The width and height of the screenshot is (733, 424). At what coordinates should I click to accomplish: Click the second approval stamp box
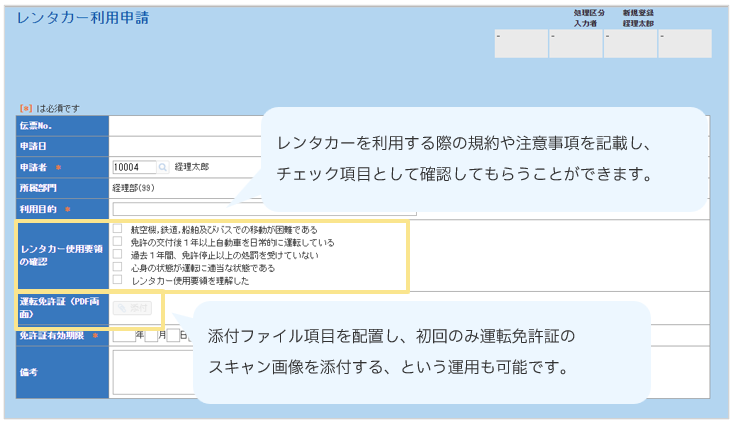pyautogui.click(x=575, y=44)
